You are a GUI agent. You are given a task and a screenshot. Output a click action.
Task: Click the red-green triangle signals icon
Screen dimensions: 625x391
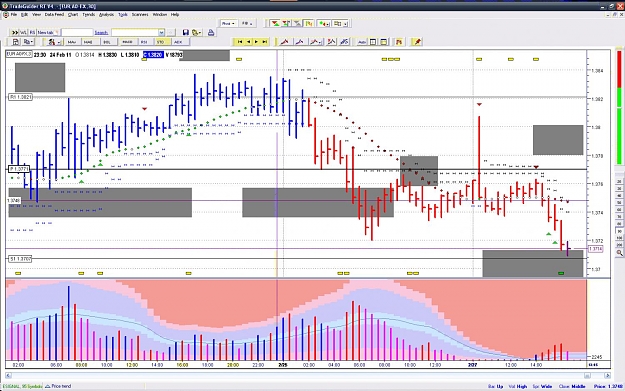click(x=275, y=24)
